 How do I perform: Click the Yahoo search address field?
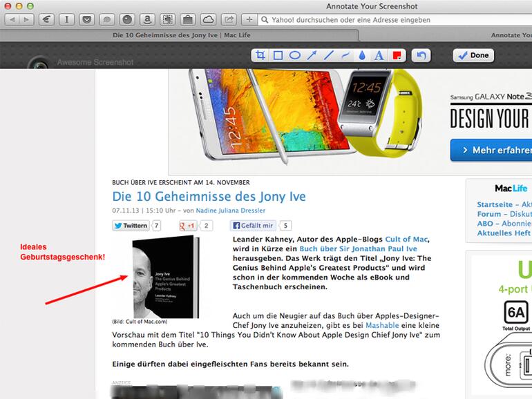[x=395, y=19]
